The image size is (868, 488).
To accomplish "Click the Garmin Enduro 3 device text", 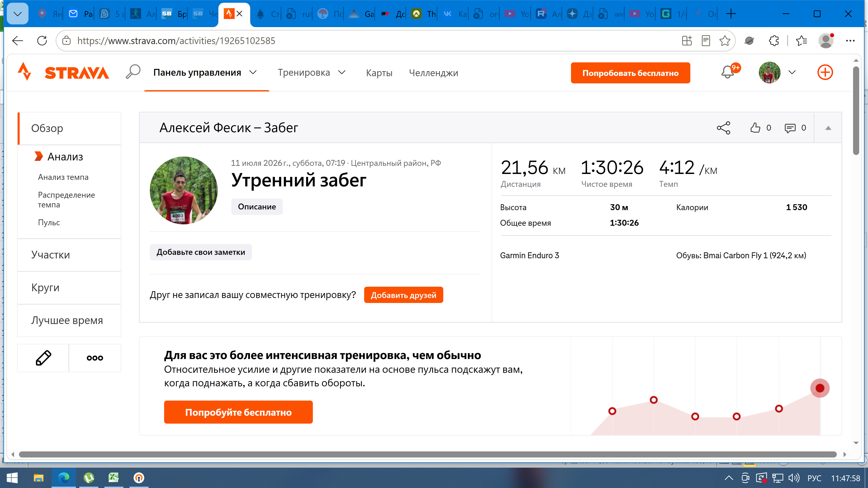I will pos(529,255).
